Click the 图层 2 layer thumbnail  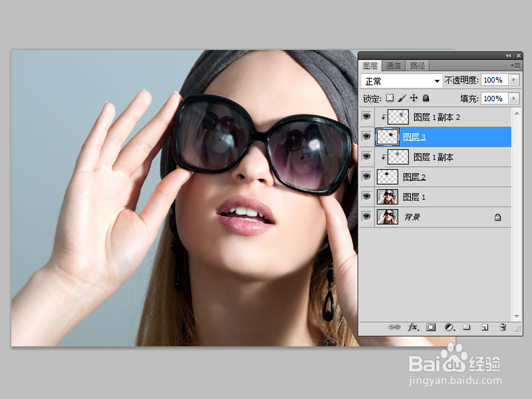[x=388, y=177]
